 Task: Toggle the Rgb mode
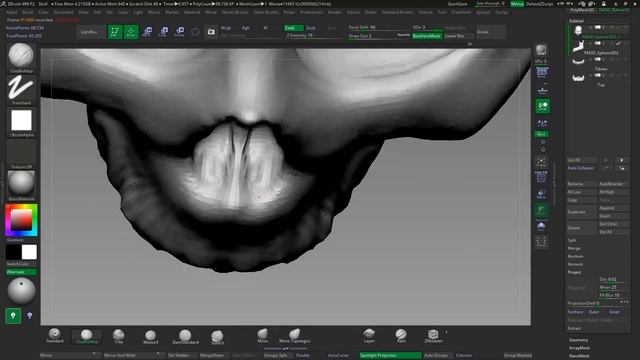(246, 28)
